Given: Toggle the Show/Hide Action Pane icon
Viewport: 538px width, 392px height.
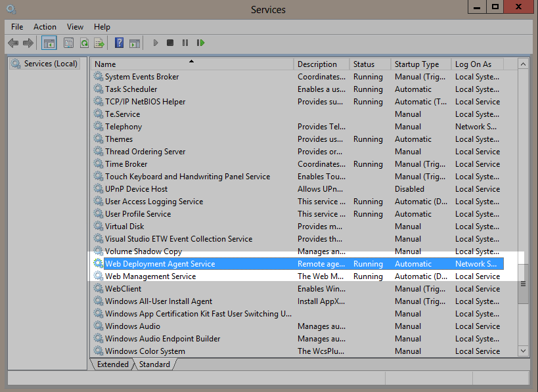Looking at the screenshot, I should [x=135, y=43].
